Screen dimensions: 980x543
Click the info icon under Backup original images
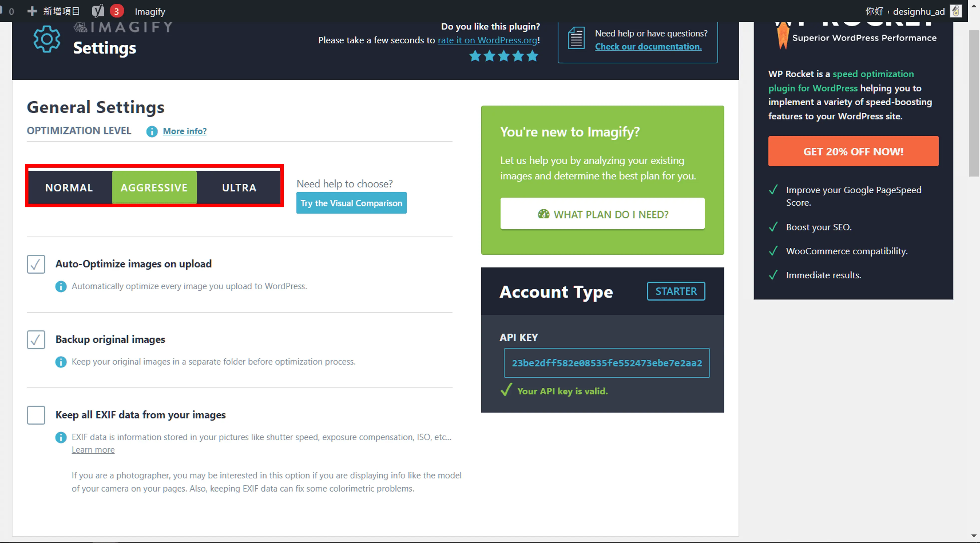(x=61, y=362)
